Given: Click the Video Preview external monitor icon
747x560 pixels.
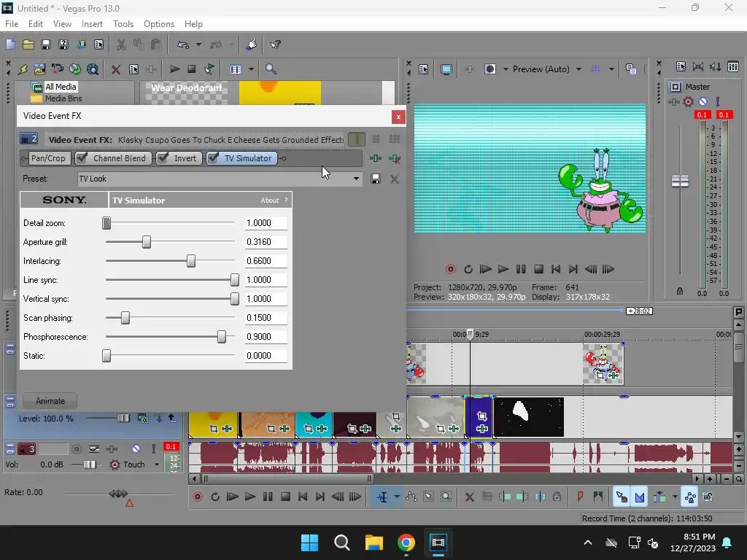Looking at the screenshot, I should click(446, 69).
